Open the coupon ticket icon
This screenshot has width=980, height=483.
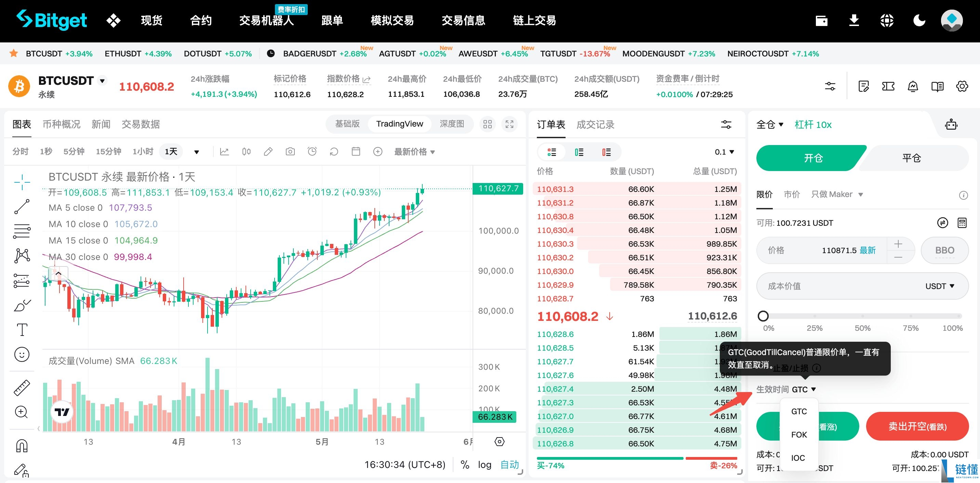coord(888,87)
